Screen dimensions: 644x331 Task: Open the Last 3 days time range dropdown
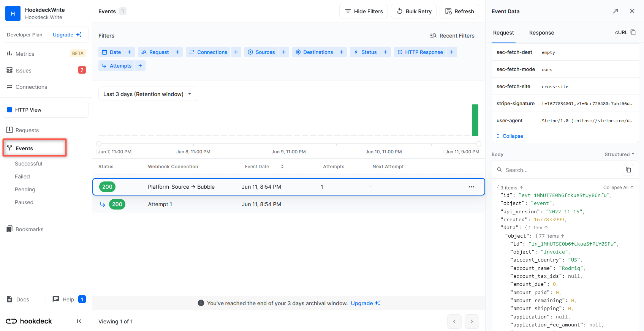click(x=148, y=94)
